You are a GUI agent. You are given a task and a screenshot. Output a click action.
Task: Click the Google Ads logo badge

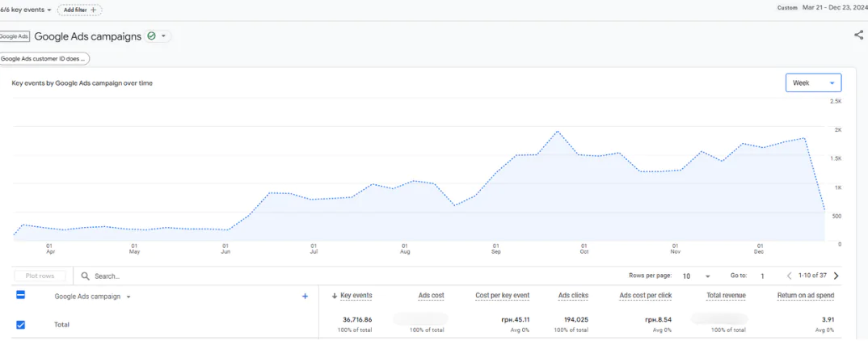pos(15,36)
